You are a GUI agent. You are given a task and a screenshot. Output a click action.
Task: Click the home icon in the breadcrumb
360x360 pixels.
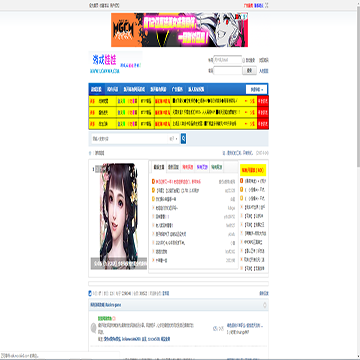(x=89, y=153)
